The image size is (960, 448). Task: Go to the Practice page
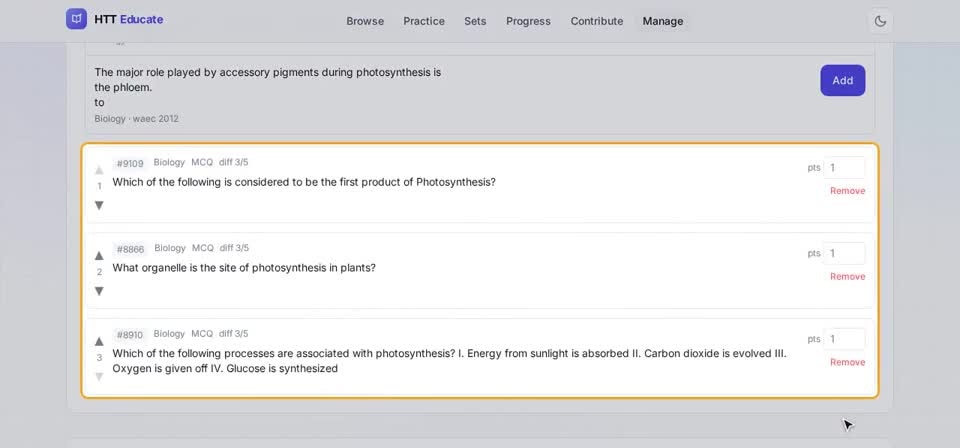(x=424, y=21)
